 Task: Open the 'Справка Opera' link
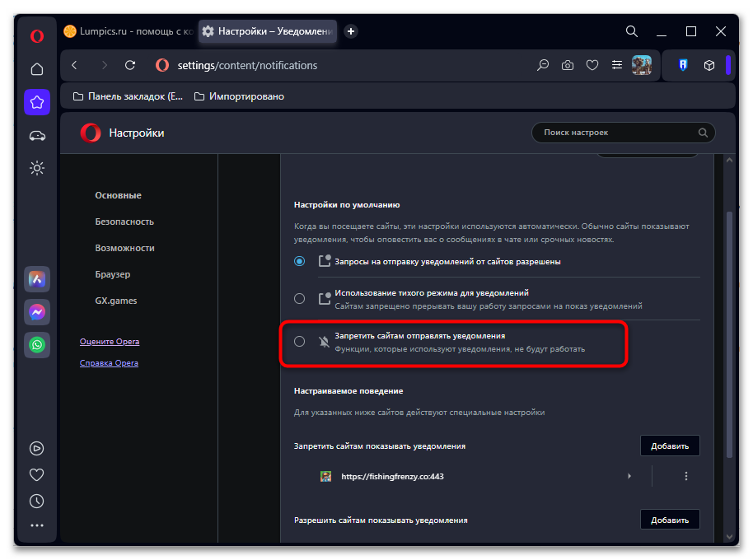click(x=109, y=363)
